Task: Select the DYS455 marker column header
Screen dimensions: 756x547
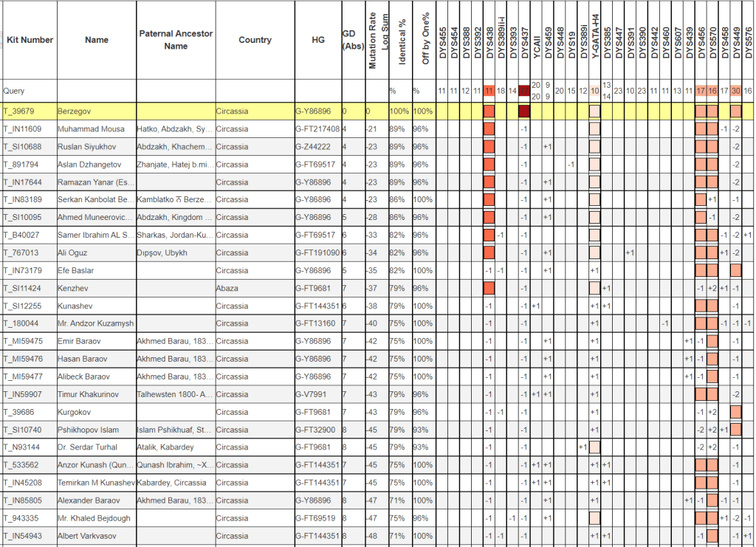Action: [441, 40]
